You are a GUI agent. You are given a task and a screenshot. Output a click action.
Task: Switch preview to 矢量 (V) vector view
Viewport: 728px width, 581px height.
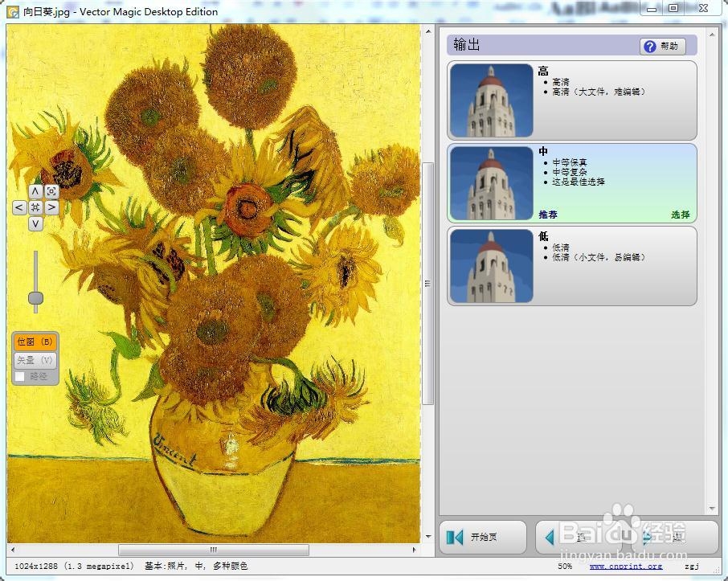pos(35,360)
